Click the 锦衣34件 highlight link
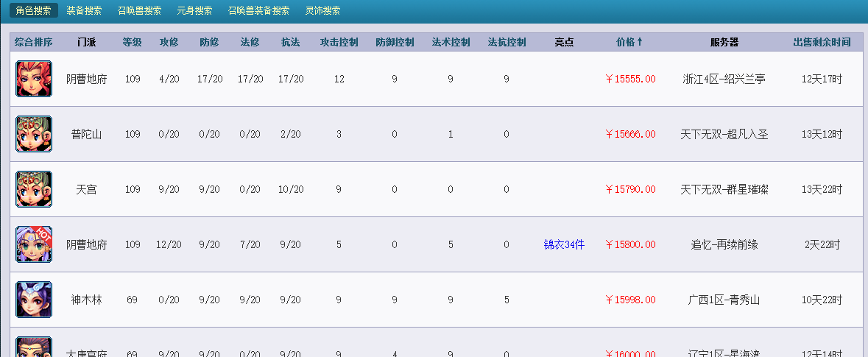The height and width of the screenshot is (357, 868). (x=564, y=244)
